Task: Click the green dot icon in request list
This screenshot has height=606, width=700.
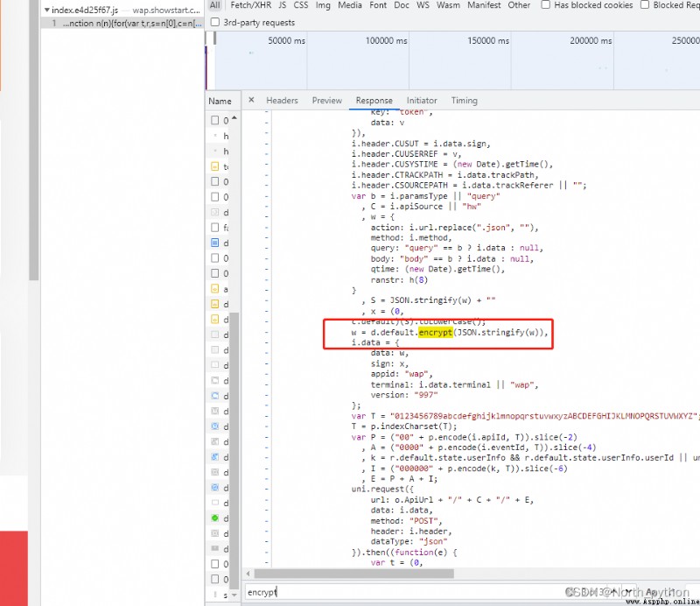Action: (214, 518)
